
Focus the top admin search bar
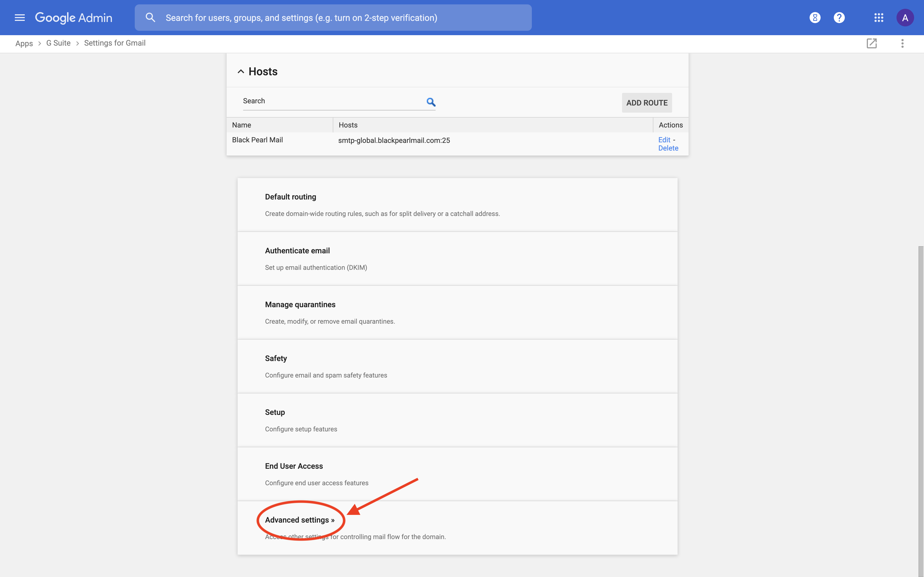click(x=333, y=18)
